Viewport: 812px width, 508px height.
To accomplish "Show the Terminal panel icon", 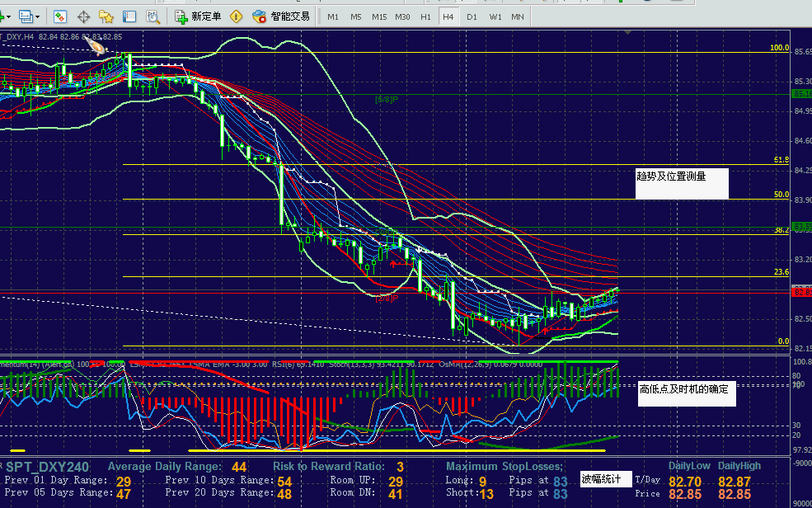I will [x=129, y=16].
